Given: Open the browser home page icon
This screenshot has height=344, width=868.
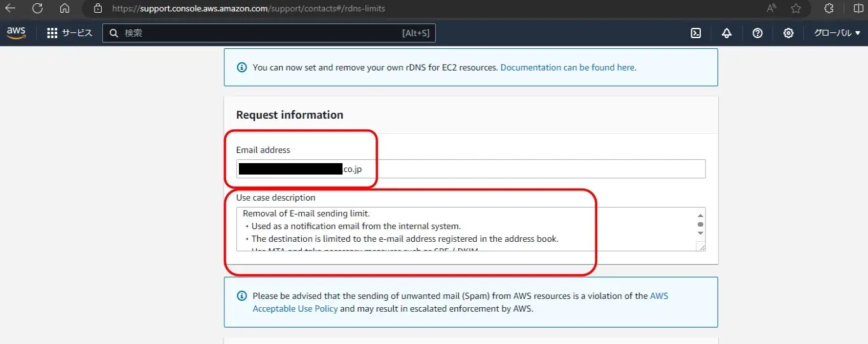Looking at the screenshot, I should [x=64, y=8].
